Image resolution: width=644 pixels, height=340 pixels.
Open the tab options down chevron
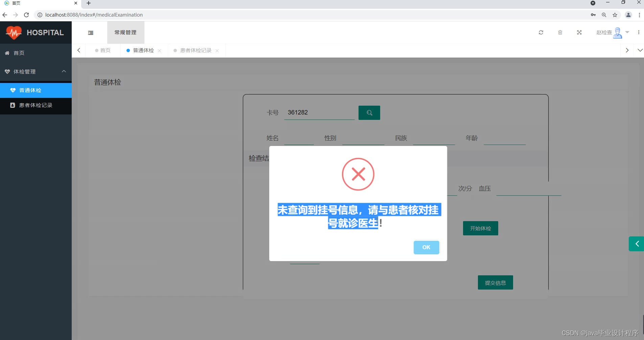(x=640, y=50)
